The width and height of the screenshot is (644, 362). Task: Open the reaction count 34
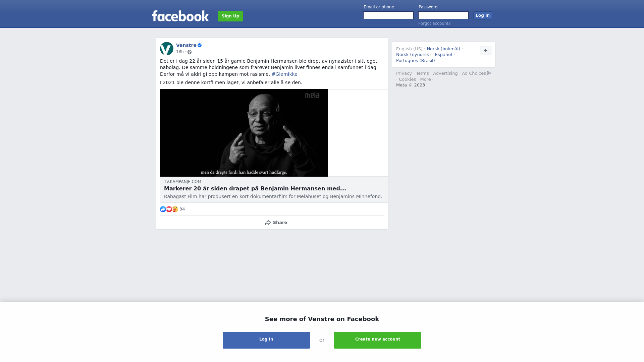(x=182, y=209)
